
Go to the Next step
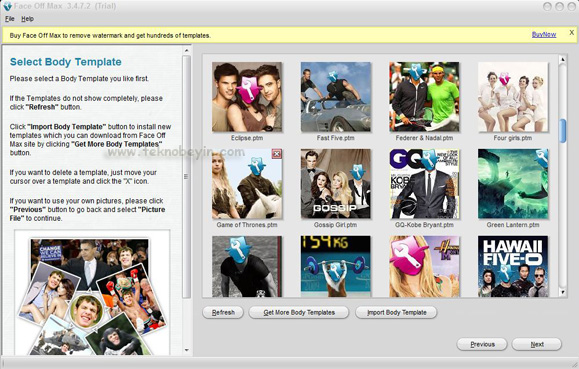(x=537, y=344)
